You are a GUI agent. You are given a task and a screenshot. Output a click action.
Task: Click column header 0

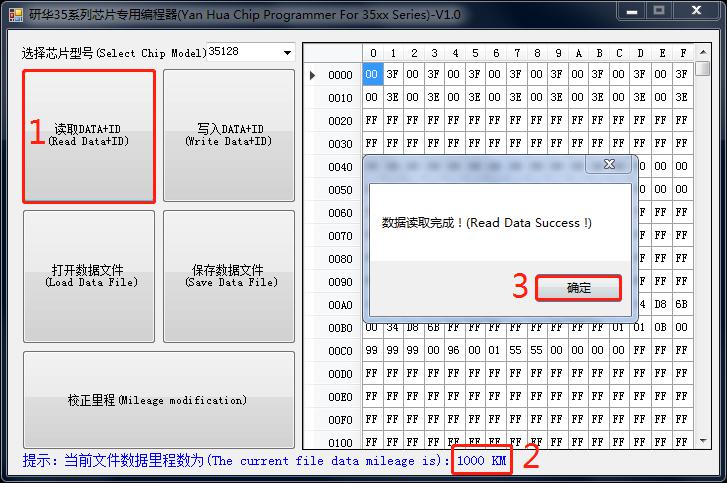tap(373, 53)
